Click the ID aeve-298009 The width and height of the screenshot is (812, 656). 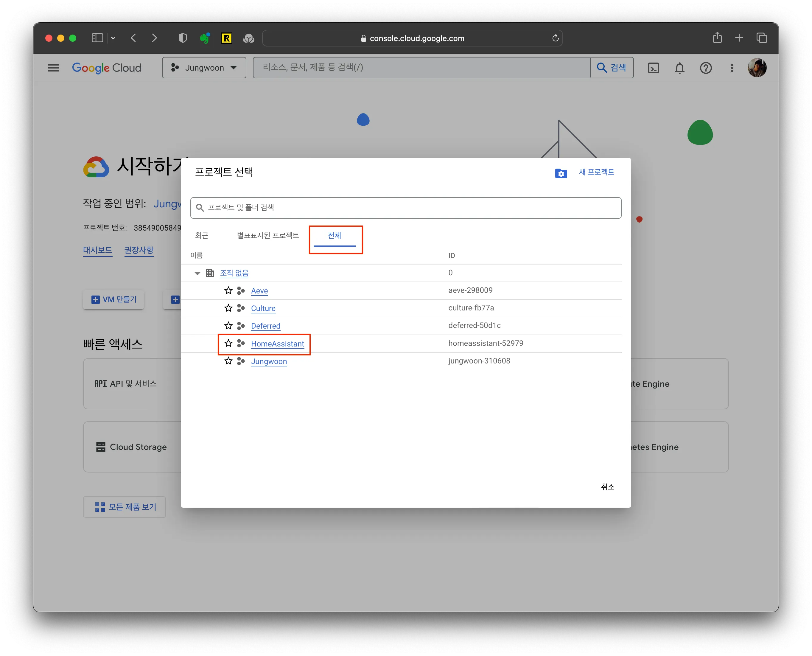[x=470, y=290]
